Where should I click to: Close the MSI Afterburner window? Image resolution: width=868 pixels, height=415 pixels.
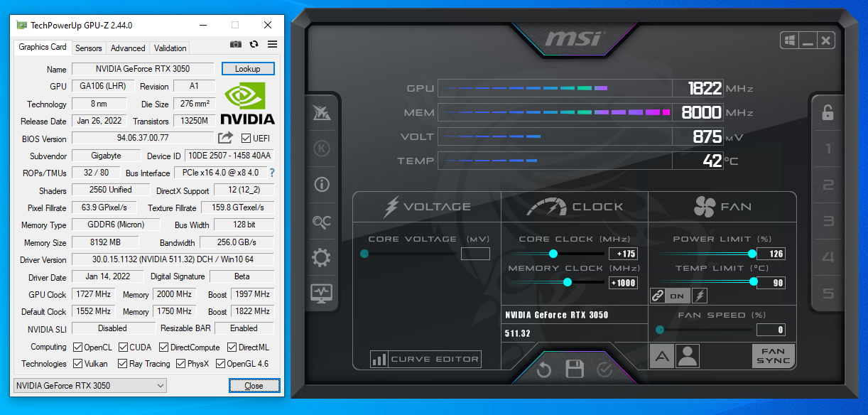825,41
